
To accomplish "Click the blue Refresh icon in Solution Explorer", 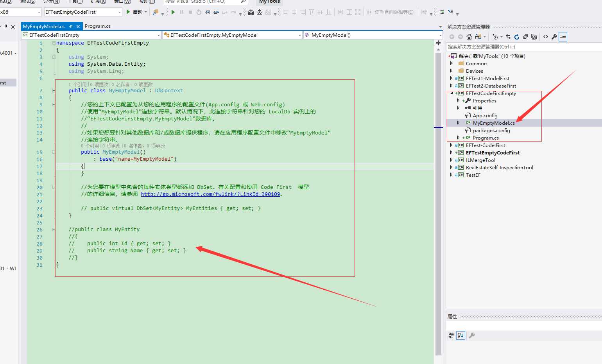I will [517, 37].
